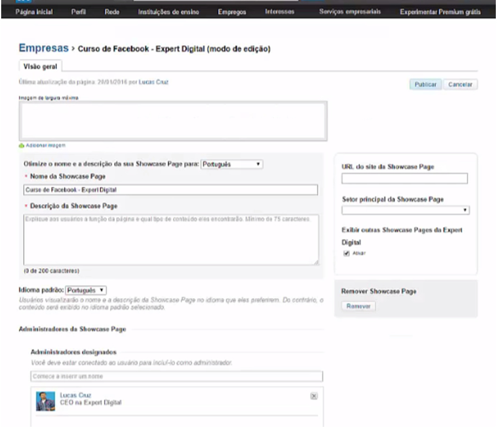
Task: Go to Rede in the navigation bar
Action: pyautogui.click(x=112, y=12)
